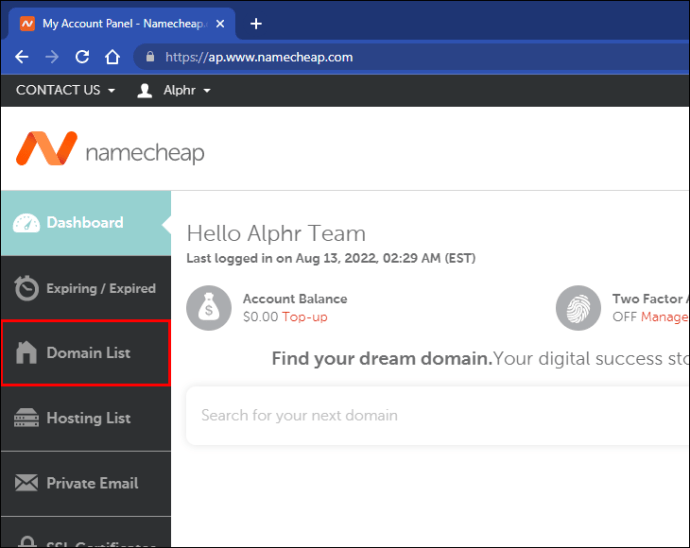
Task: Open Private Email in the sidebar
Action: (x=86, y=483)
